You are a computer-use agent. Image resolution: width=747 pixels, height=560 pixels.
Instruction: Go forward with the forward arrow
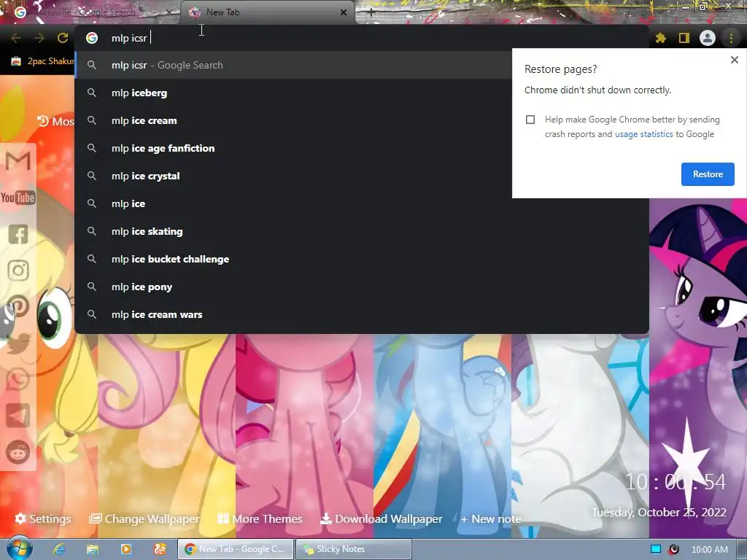click(x=39, y=38)
